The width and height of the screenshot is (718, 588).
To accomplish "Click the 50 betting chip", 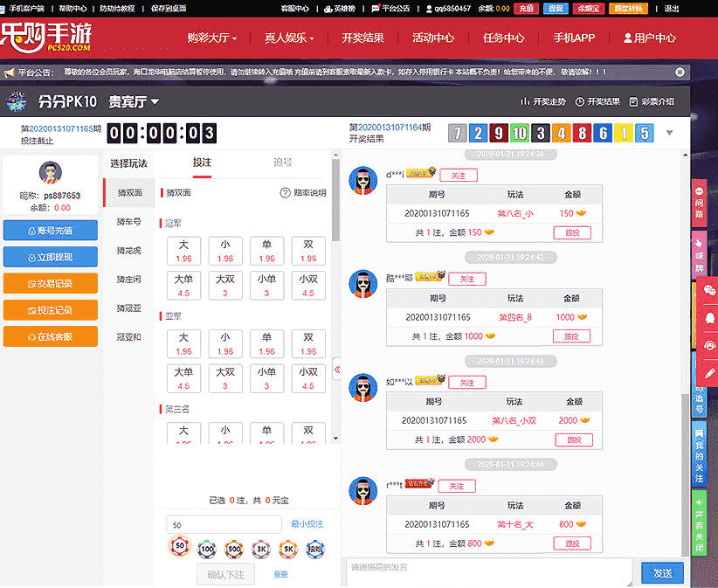I will (179, 548).
